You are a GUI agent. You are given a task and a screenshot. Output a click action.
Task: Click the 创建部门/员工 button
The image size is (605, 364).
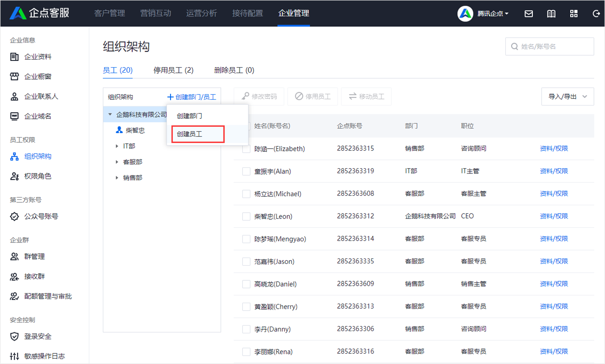click(x=191, y=96)
